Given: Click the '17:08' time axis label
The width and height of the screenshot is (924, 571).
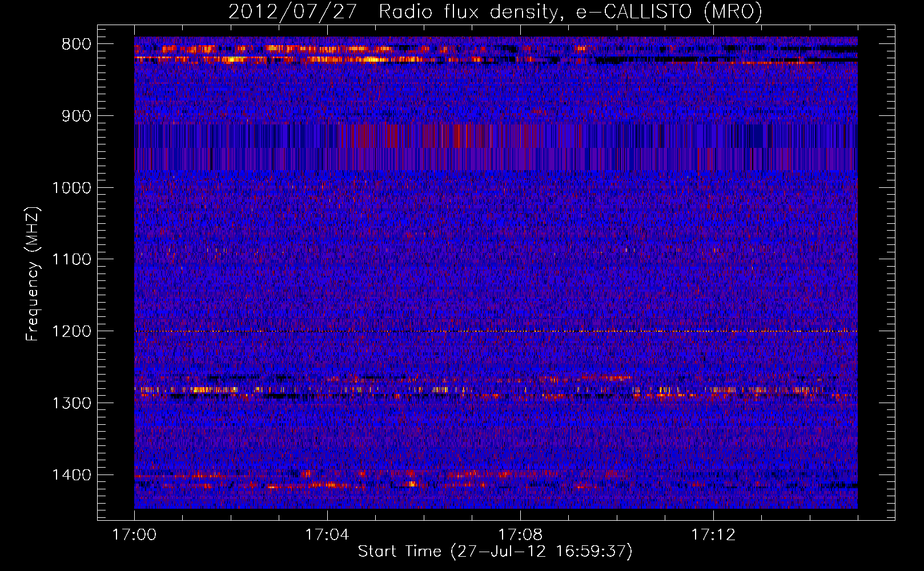Looking at the screenshot, I should coord(520,535).
